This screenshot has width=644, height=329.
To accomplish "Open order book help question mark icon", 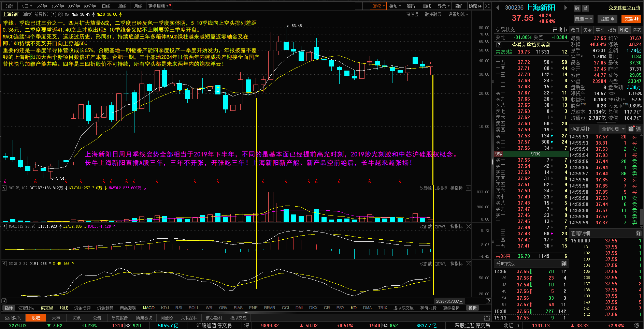I will click(x=499, y=45).
